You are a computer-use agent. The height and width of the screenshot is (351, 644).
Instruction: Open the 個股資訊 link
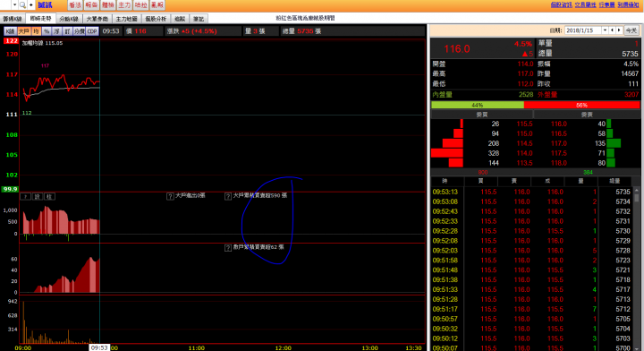pos(561,4)
